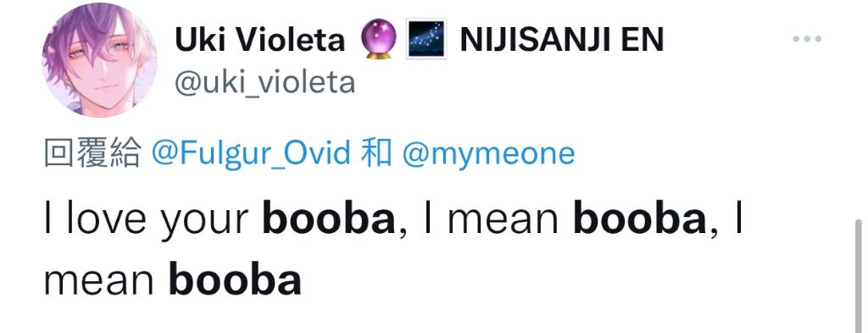Click the 和 character between the mentions
The width and height of the screenshot is (868, 333).
[x=376, y=153]
